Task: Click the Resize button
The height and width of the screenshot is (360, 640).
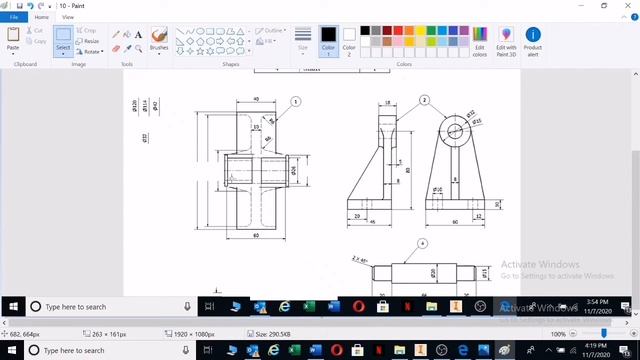Action: [x=87, y=41]
